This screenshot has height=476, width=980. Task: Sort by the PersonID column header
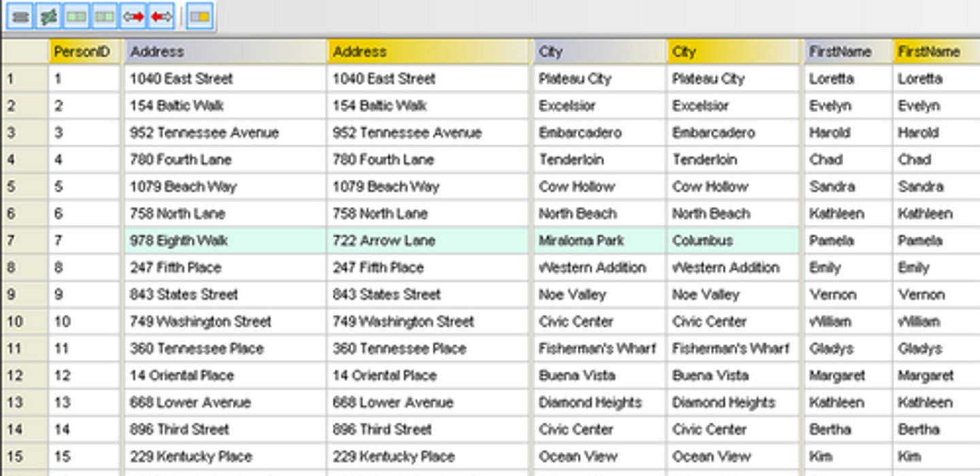(x=83, y=52)
